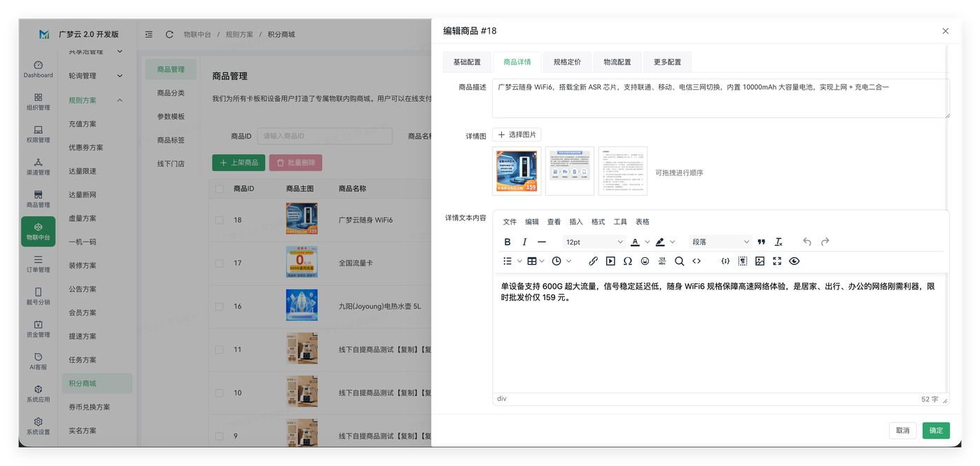Insert media with the play icon
The width and height of the screenshot is (980, 466).
pos(610,261)
